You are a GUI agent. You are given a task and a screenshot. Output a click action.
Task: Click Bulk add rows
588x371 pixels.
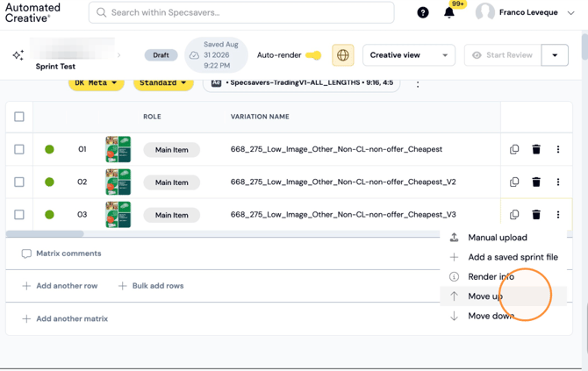point(151,286)
